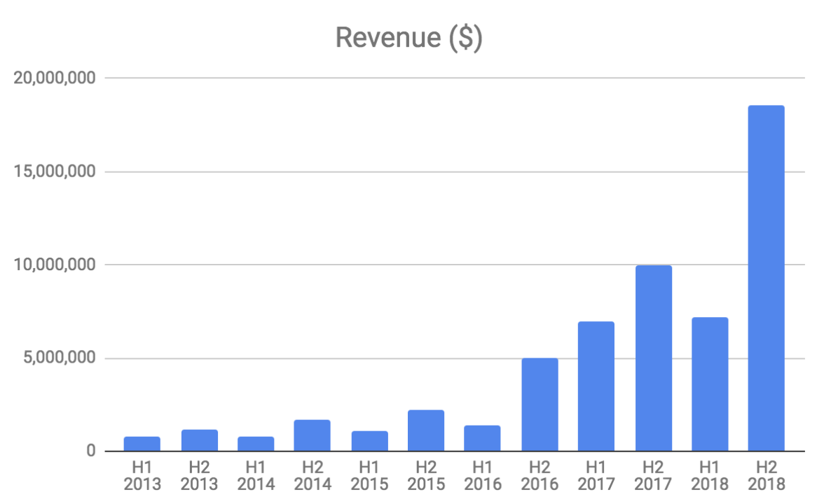
Task: Click the H1 2014 revenue bar
Action: pos(256,444)
